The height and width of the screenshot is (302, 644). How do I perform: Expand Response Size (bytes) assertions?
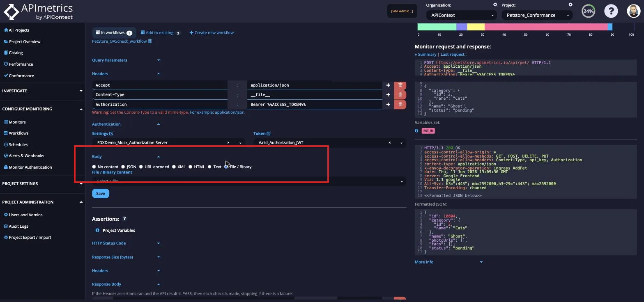(x=126, y=257)
